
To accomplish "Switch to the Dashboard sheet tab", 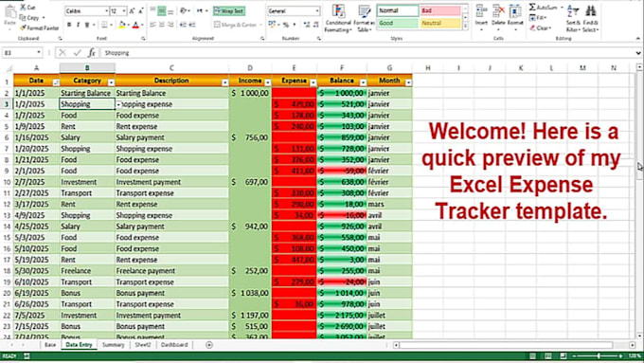I will click(x=174, y=345).
